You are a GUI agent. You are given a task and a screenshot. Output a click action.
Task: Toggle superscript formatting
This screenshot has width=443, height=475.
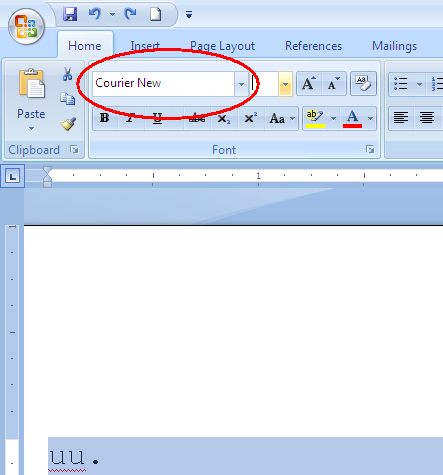(251, 118)
